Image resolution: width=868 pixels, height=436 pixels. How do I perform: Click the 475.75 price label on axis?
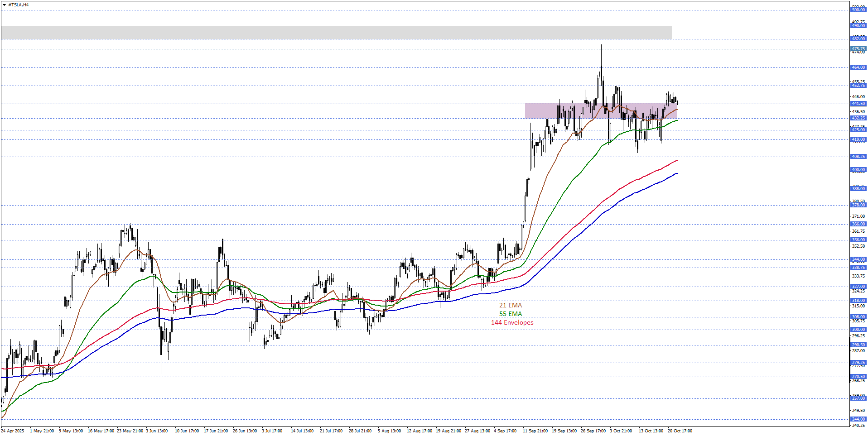tap(858, 49)
